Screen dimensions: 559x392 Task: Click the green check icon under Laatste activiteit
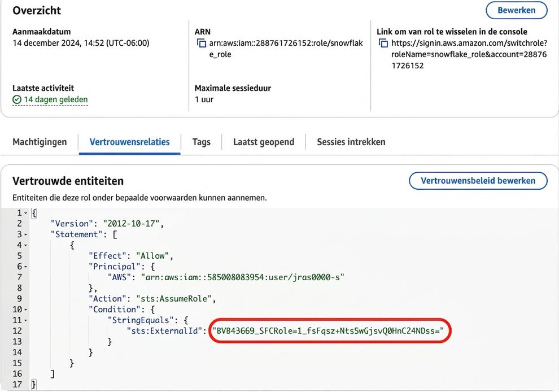pos(17,99)
